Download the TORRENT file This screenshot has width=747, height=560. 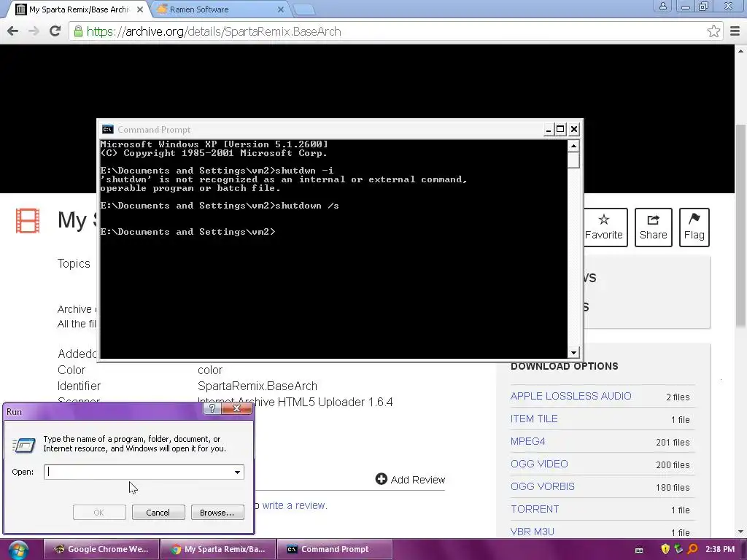[x=535, y=509]
